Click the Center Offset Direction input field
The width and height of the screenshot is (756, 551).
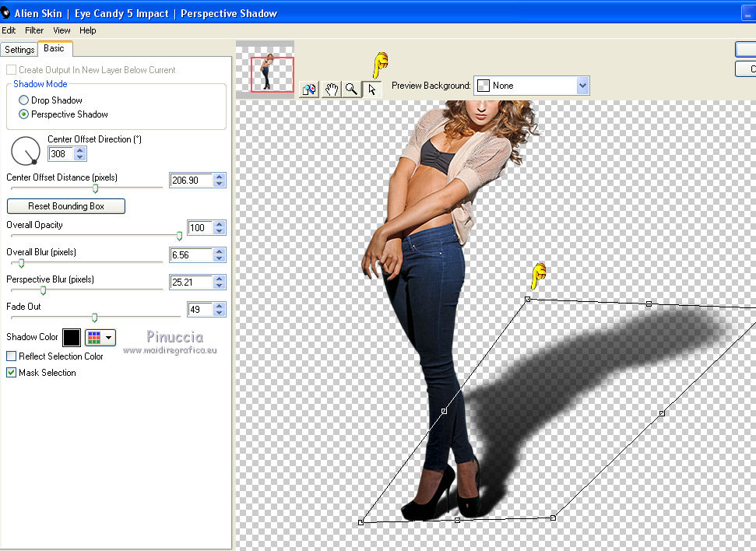62,154
